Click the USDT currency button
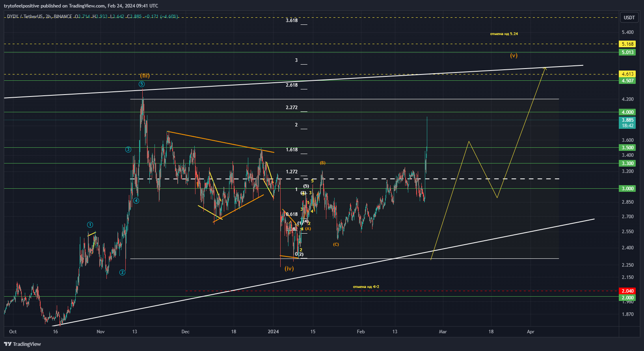Image resolution: width=644 pixels, height=351 pixels. tap(629, 17)
